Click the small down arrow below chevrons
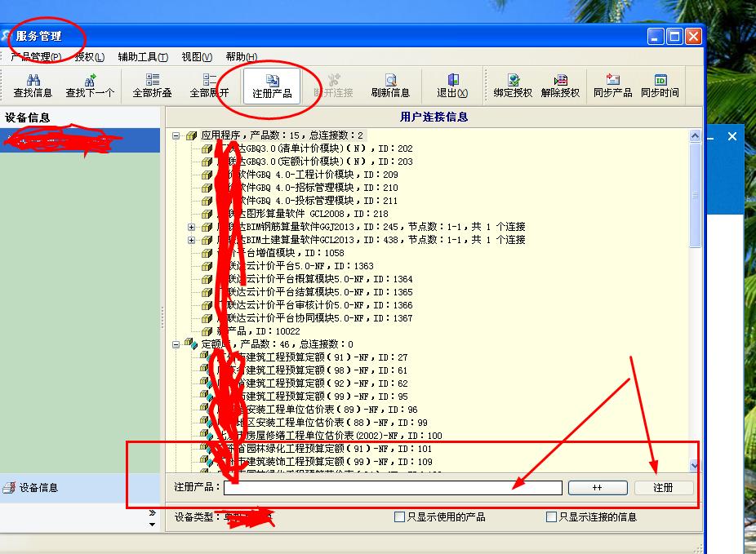The height and width of the screenshot is (554, 756). (x=153, y=525)
